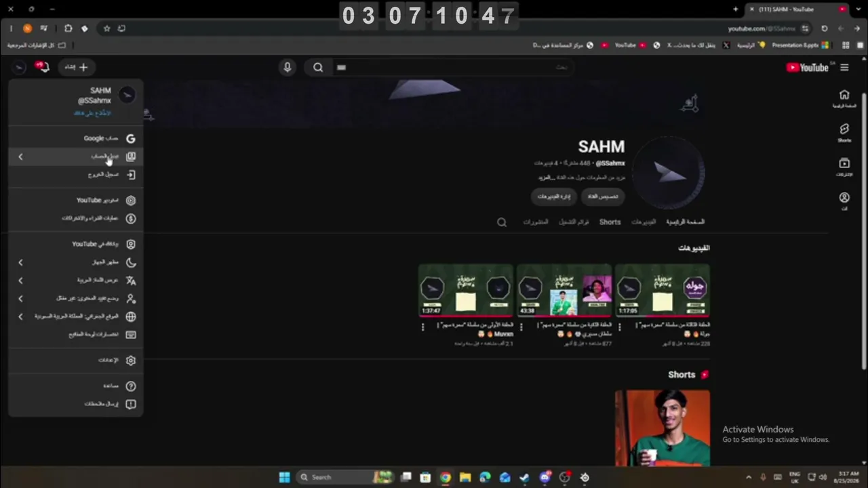868x488 pixels.
Task: Open the browser extensions puzzle icon
Action: [x=68, y=28]
